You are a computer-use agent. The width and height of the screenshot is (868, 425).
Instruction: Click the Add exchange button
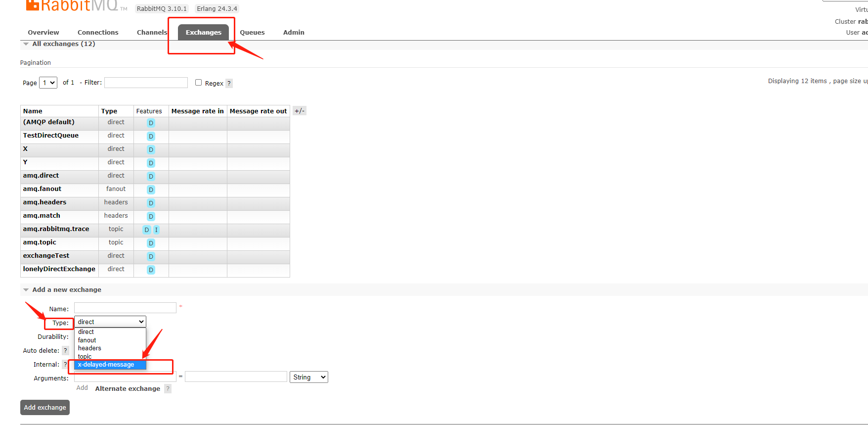(45, 407)
